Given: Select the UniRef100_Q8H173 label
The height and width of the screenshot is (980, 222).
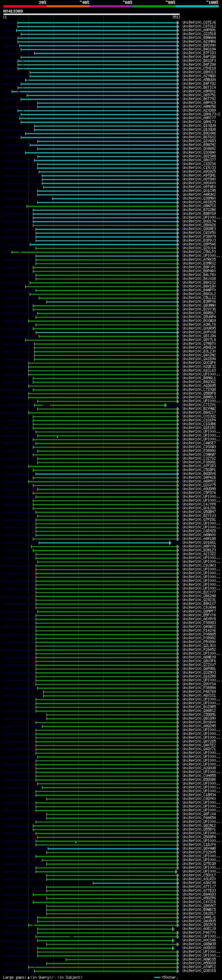Looking at the screenshot, I should click(x=199, y=122).
